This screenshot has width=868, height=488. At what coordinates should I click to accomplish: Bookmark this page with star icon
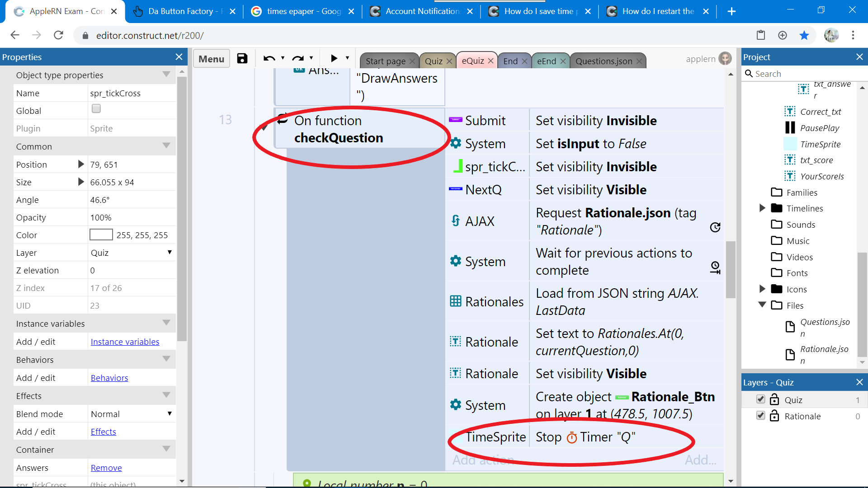(x=804, y=35)
